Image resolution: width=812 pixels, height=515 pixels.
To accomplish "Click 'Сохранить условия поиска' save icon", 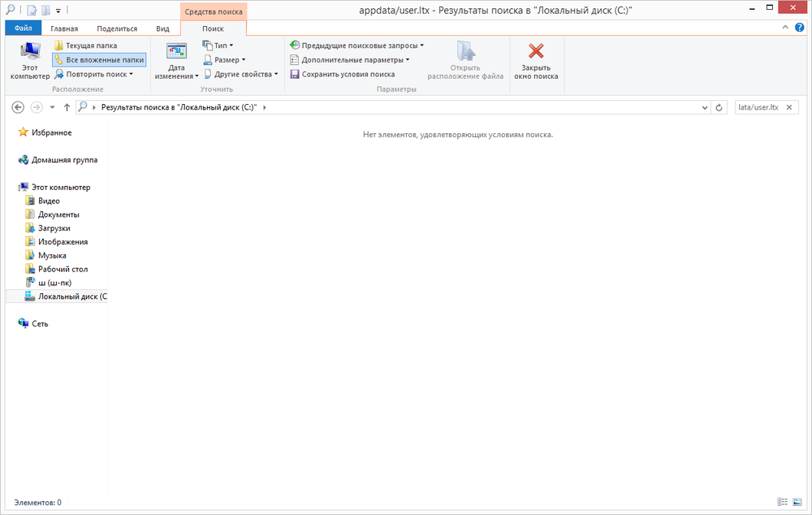I will click(x=296, y=74).
